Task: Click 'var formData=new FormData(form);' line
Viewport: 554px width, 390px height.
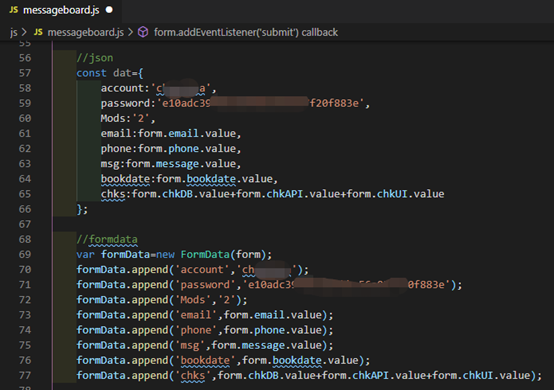Action: pos(174,255)
